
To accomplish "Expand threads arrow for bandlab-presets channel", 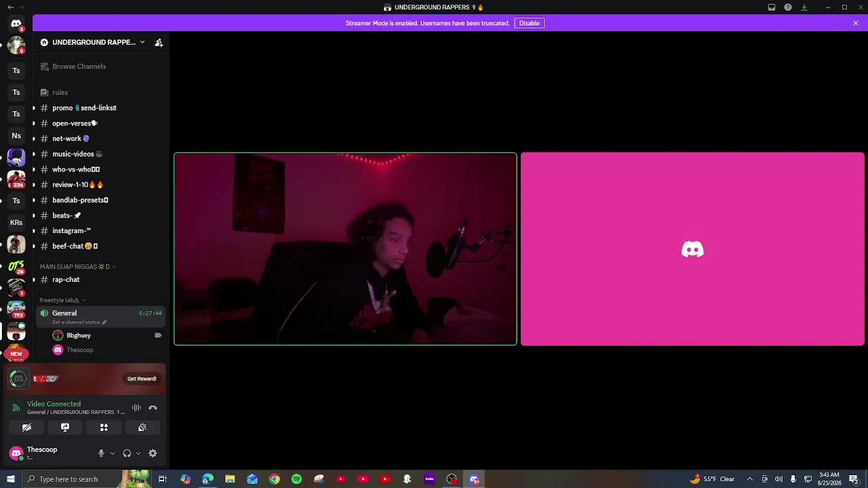I will point(34,200).
